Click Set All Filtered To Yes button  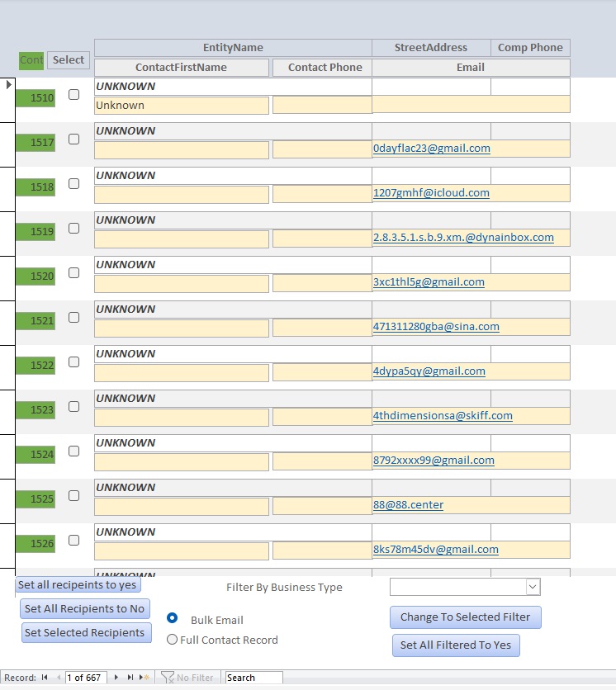pyautogui.click(x=456, y=645)
